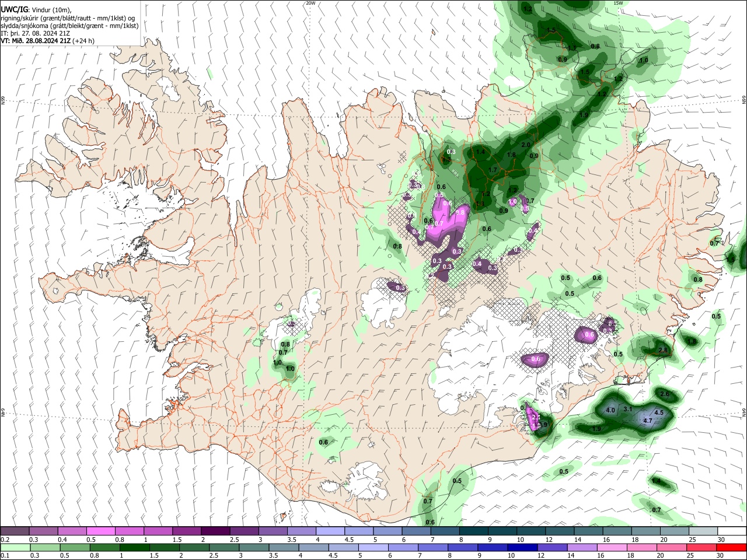
Task: Click the UWC/IG title text
Action: pos(14,9)
